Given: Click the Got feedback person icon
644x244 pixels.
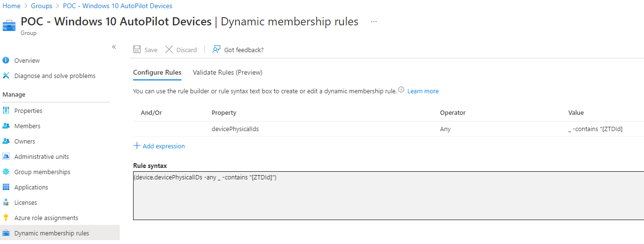Looking at the screenshot, I should point(216,50).
